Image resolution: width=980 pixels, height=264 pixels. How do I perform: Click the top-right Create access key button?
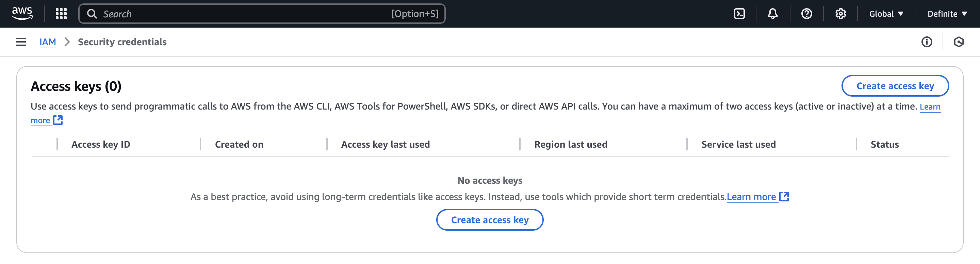click(895, 86)
